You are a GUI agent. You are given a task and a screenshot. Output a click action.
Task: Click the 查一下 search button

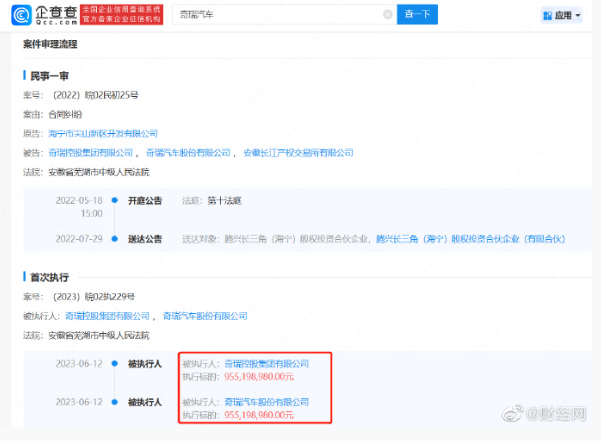(417, 15)
